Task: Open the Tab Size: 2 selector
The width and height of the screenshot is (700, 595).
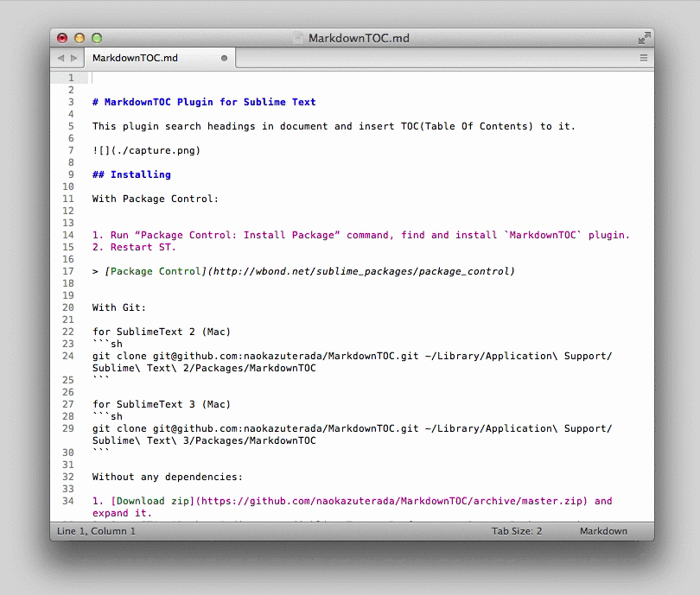Action: (x=517, y=531)
